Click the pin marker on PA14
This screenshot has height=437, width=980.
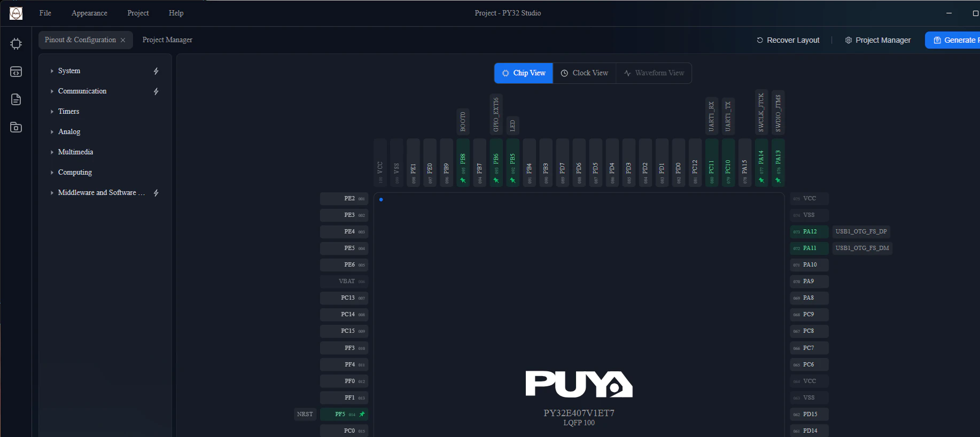click(x=761, y=181)
